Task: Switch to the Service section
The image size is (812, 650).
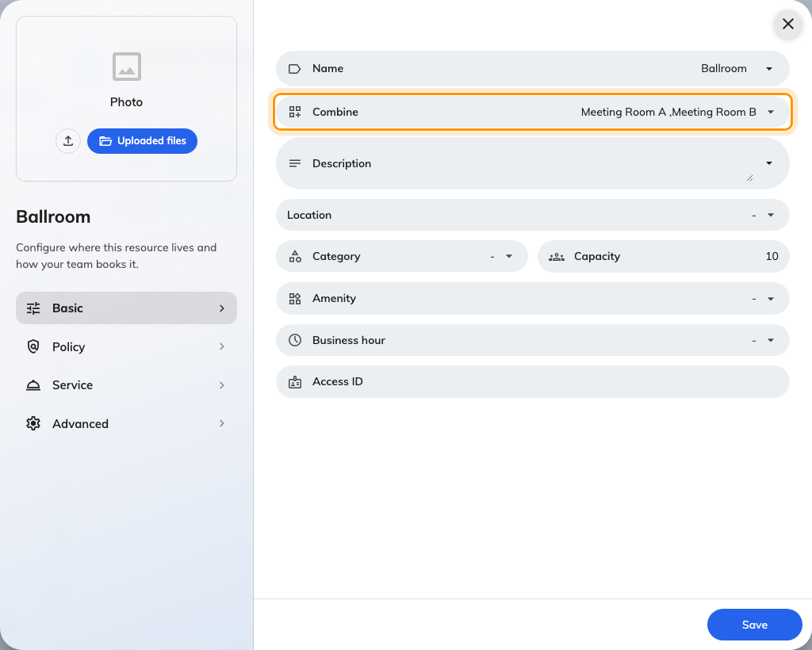Action: click(126, 385)
